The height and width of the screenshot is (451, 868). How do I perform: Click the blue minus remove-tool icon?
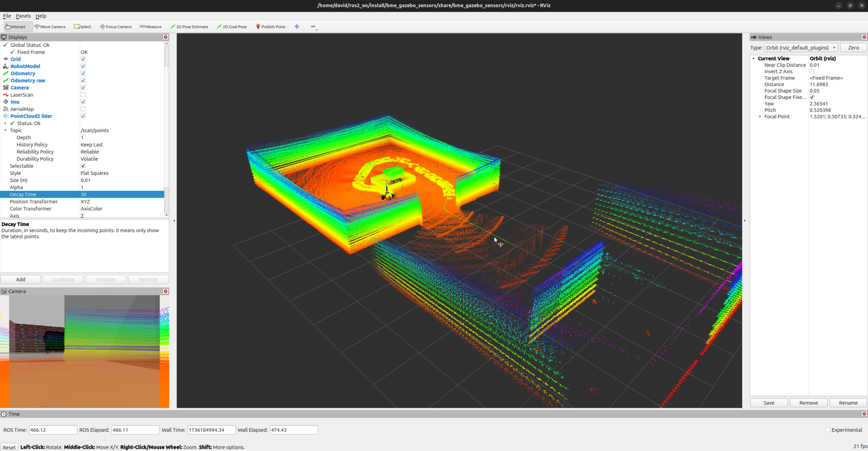tap(313, 26)
